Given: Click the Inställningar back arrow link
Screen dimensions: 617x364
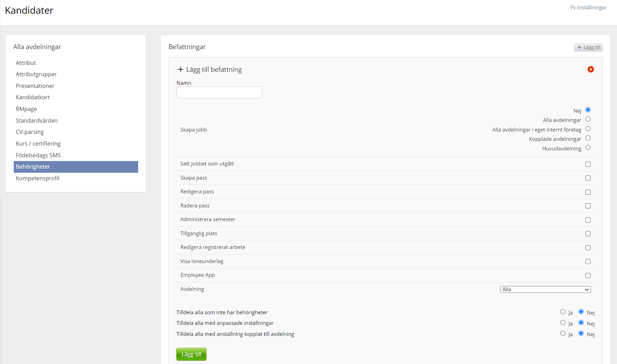Looking at the screenshot, I should pyautogui.click(x=588, y=8).
